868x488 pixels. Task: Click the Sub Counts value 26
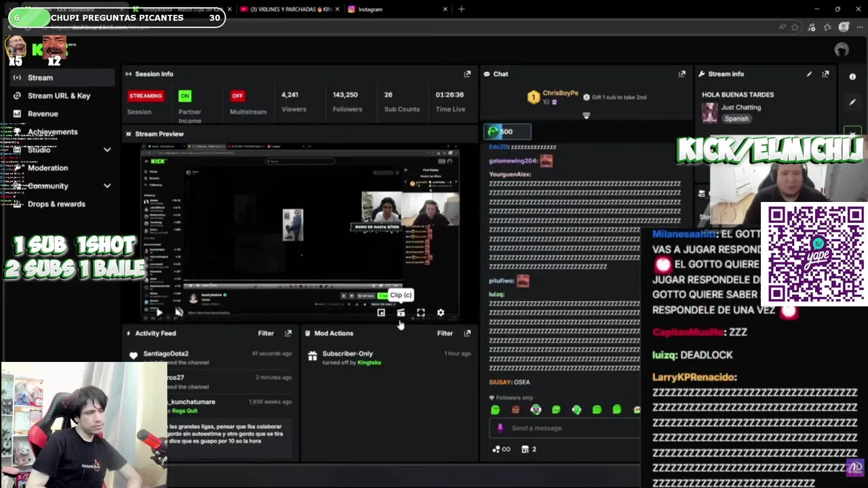click(x=388, y=95)
